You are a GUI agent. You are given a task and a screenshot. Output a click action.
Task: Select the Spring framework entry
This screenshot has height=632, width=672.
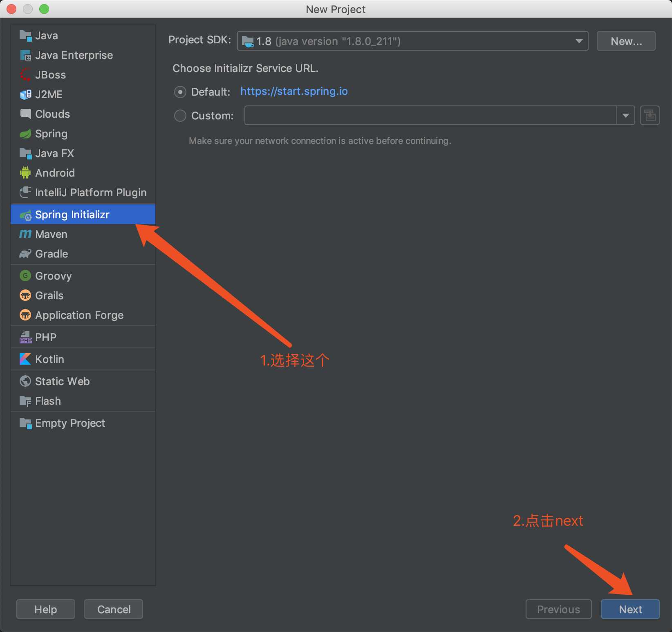point(83,134)
